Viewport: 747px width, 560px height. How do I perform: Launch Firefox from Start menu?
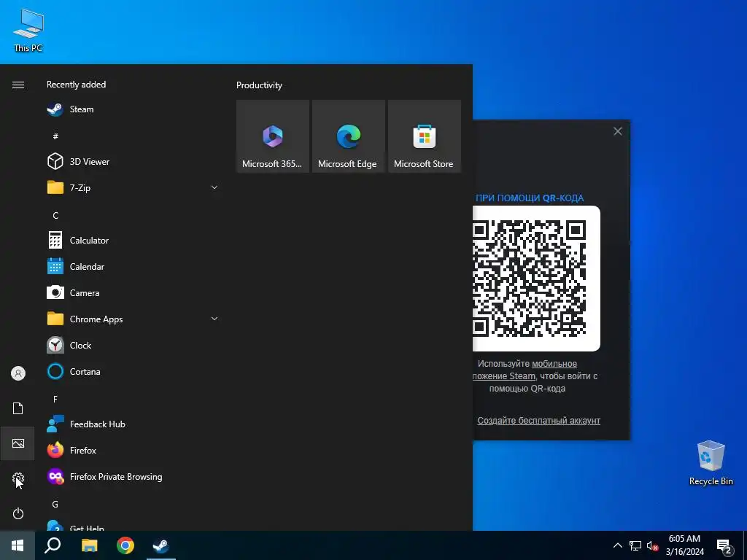tap(133, 450)
